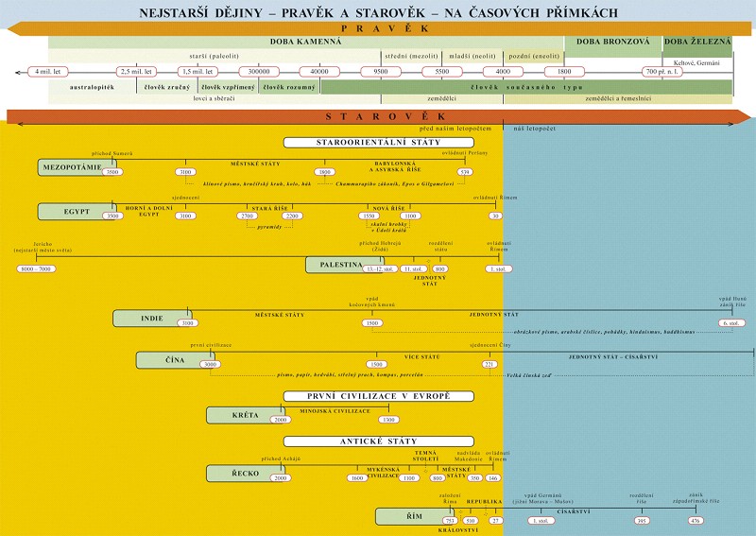Click the '40000' timeline marker
Screen dimensions: 756x536
click(x=319, y=72)
